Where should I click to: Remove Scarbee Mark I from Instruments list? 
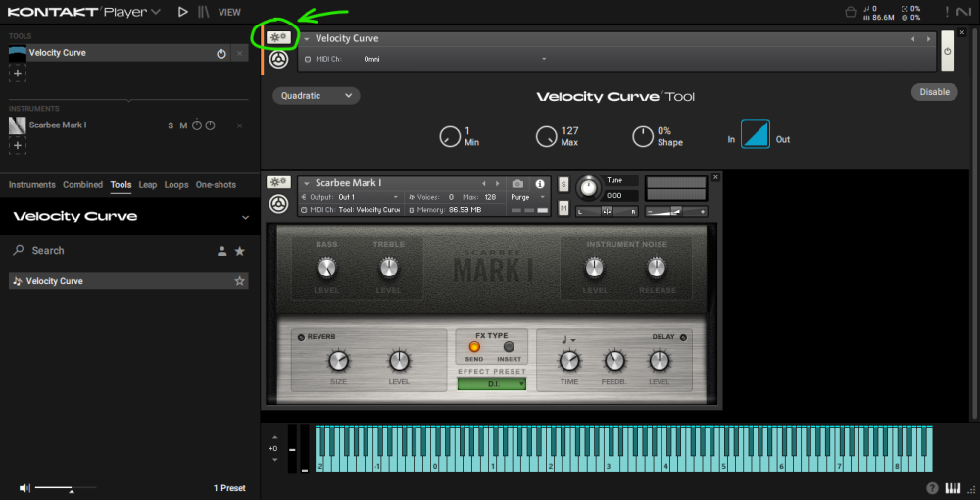pos(239,125)
